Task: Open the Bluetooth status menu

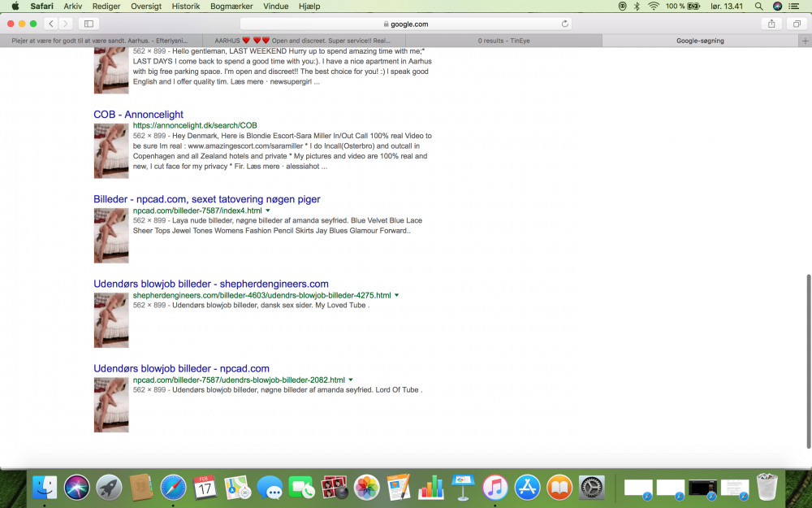Action: [x=637, y=7]
